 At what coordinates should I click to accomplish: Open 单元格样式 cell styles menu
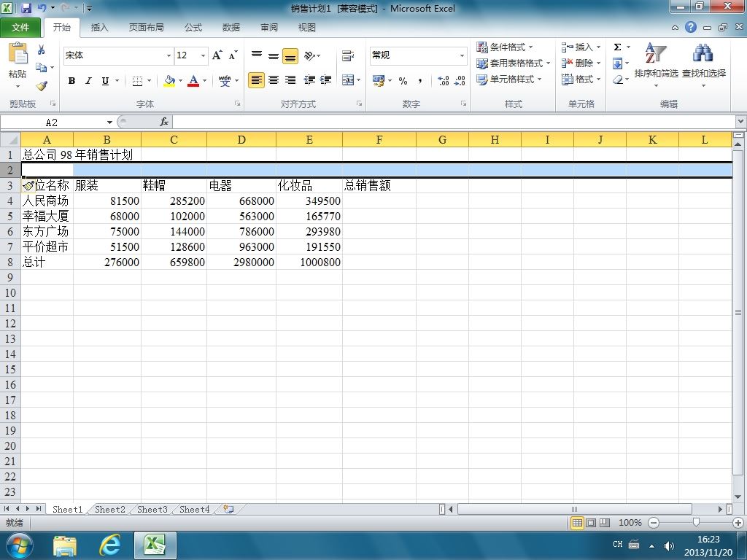pos(508,79)
